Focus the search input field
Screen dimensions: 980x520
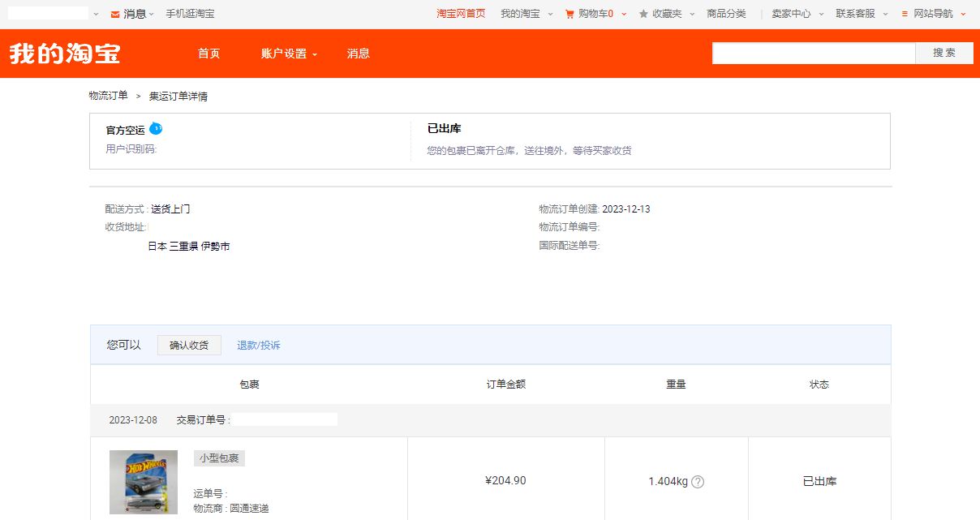click(x=814, y=53)
